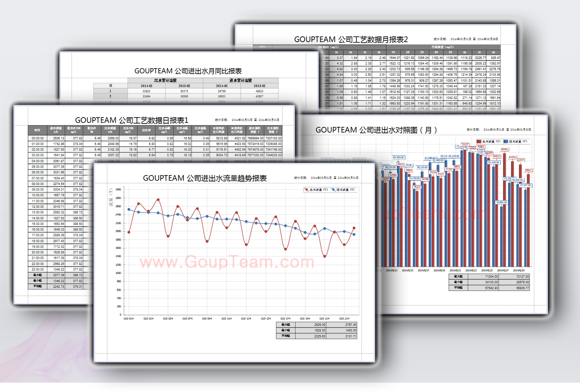Click the 时间 column header in daily report

point(38,130)
